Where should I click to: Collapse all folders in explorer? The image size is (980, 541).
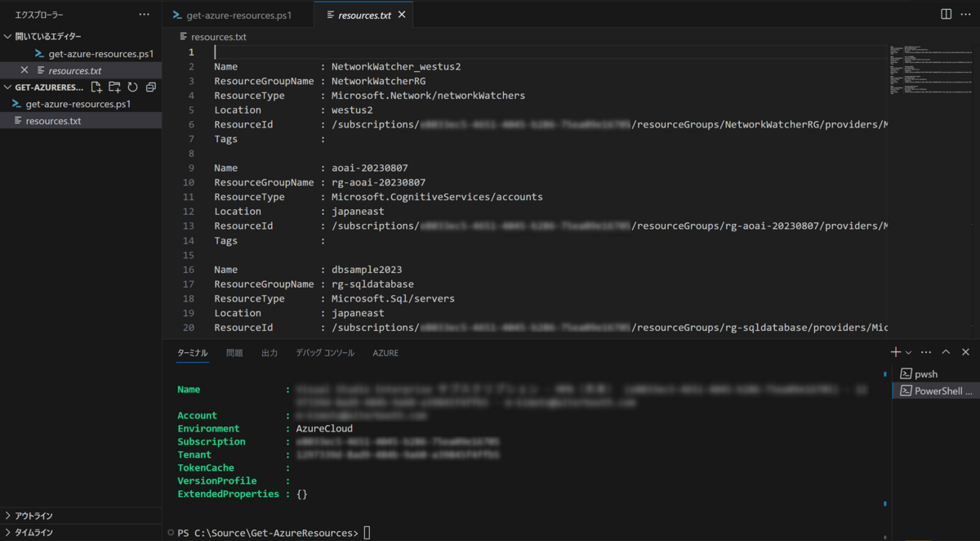coord(150,87)
